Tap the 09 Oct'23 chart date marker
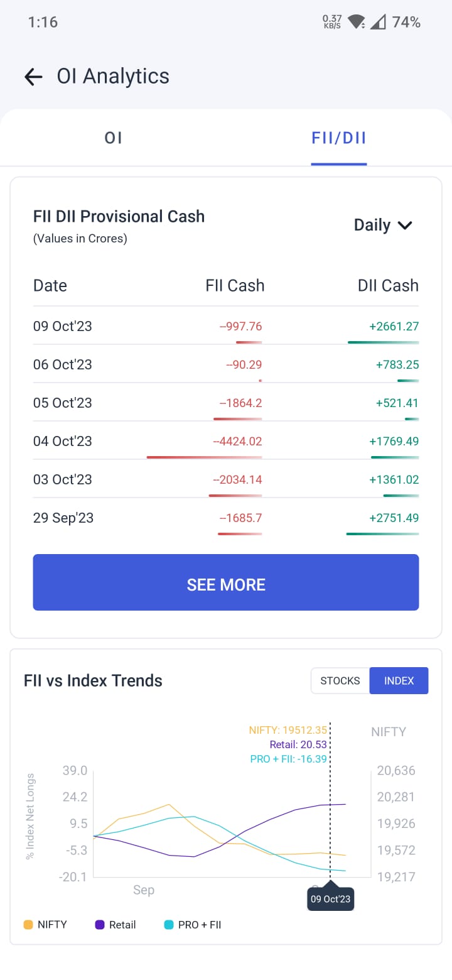Viewport: 452px width, 980px height. tap(330, 899)
